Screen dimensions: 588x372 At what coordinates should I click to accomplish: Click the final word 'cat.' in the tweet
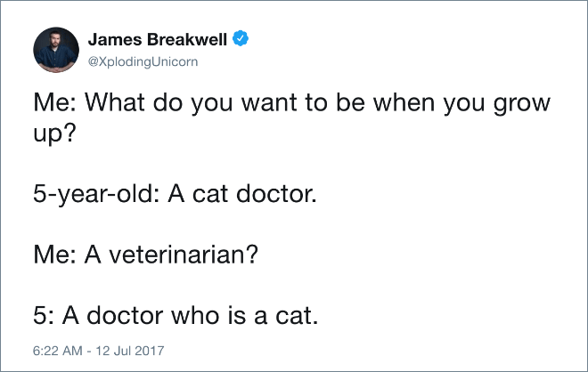[297, 316]
